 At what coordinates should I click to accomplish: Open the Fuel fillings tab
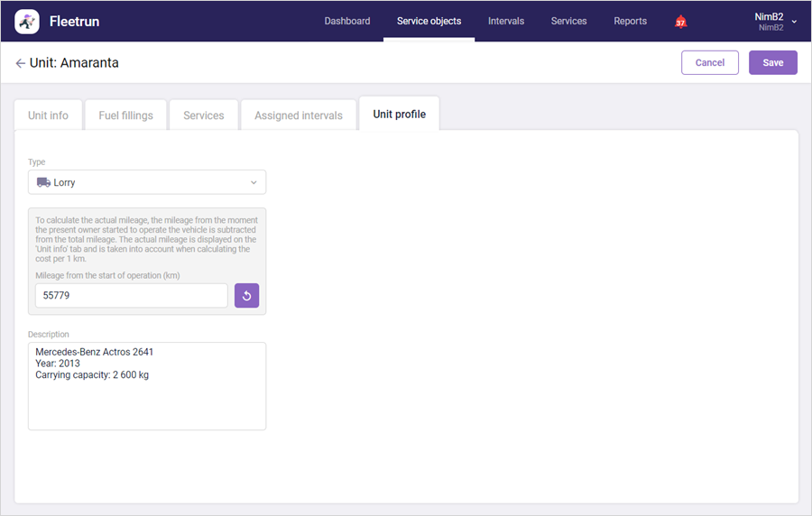point(125,115)
